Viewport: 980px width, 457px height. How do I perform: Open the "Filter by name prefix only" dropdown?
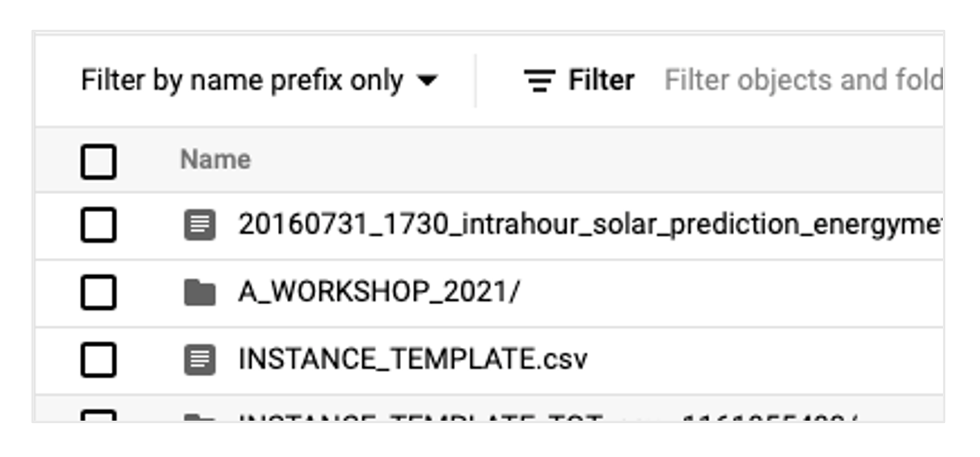tap(243, 80)
